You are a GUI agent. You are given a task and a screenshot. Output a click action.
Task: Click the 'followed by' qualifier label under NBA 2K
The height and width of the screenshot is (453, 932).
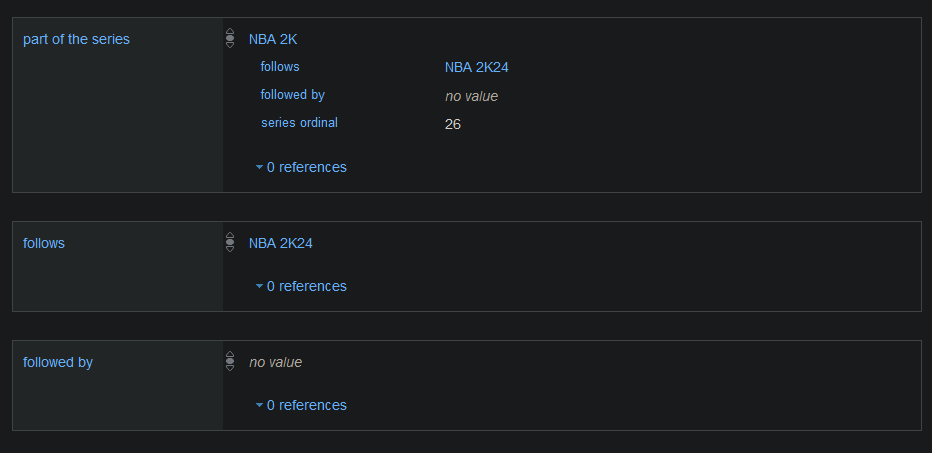click(x=292, y=95)
